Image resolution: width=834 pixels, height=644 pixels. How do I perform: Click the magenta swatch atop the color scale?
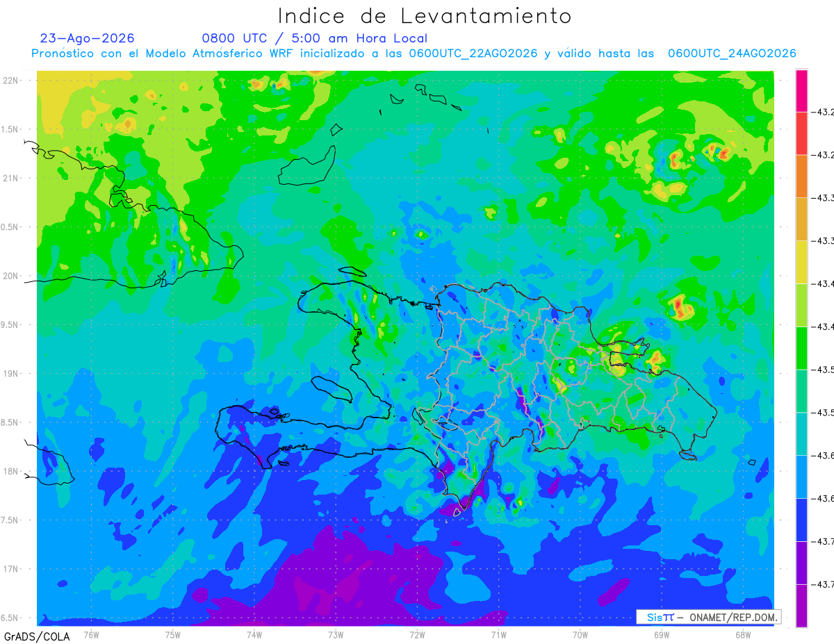(801, 90)
